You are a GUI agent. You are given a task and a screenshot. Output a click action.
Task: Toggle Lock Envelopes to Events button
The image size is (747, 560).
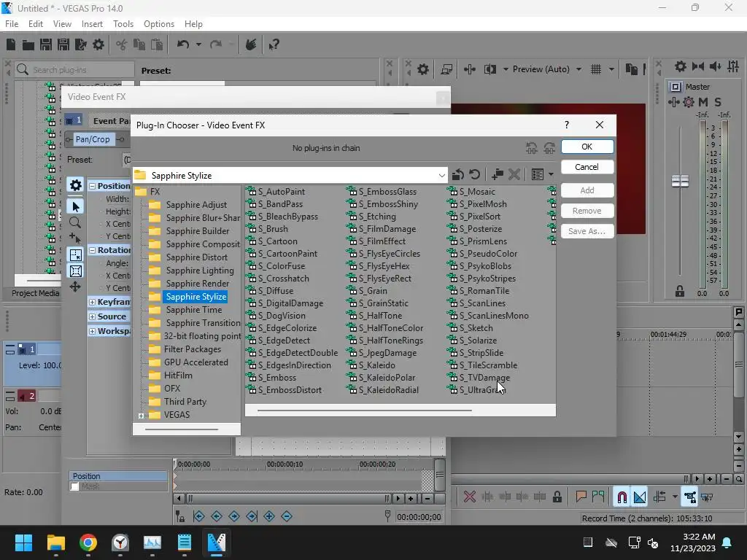click(x=690, y=497)
